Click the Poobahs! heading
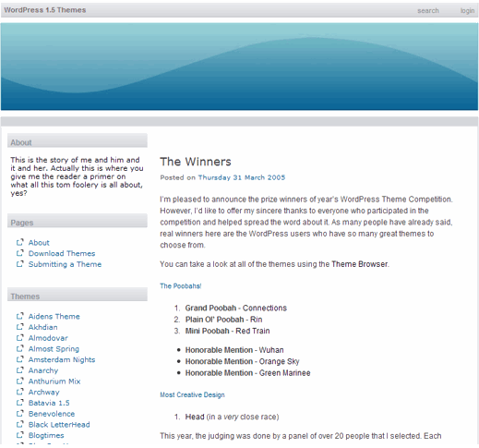 181,286
